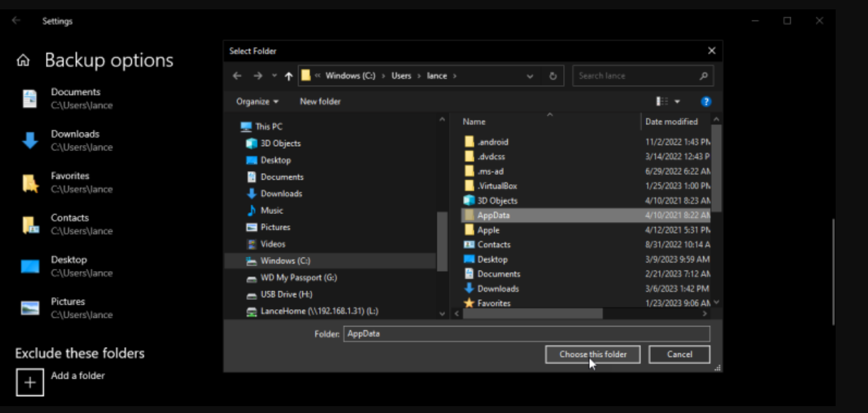The height and width of the screenshot is (413, 868).
Task: Open the Backup options home icon
Action: (24, 60)
